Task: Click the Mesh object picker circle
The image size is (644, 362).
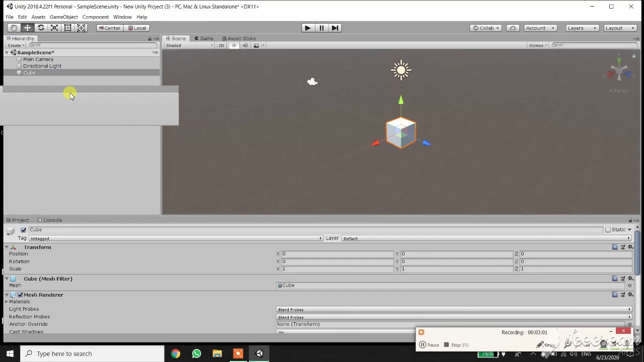Action: click(x=629, y=286)
